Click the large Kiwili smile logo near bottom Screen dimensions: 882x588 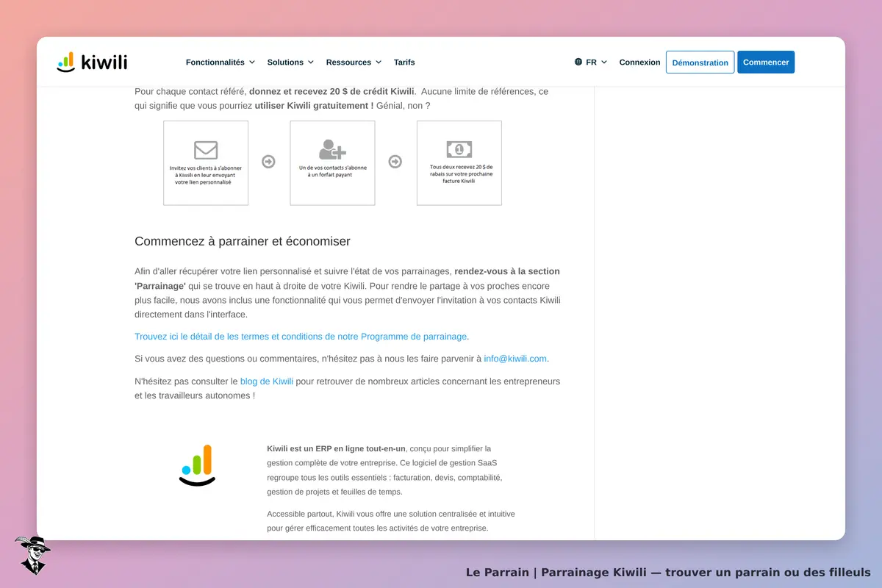click(197, 465)
